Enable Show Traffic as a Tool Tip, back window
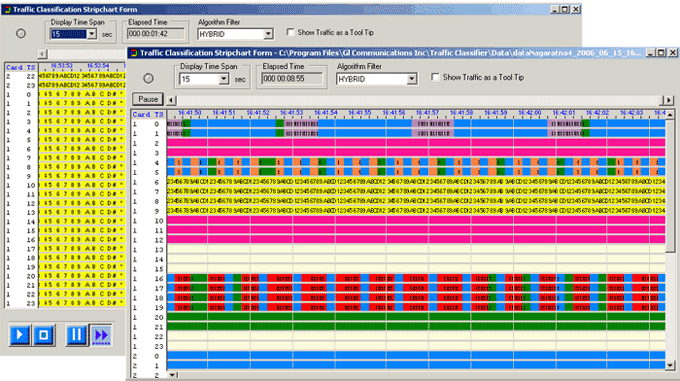Image resolution: width=680 pixels, height=381 pixels. click(x=291, y=32)
